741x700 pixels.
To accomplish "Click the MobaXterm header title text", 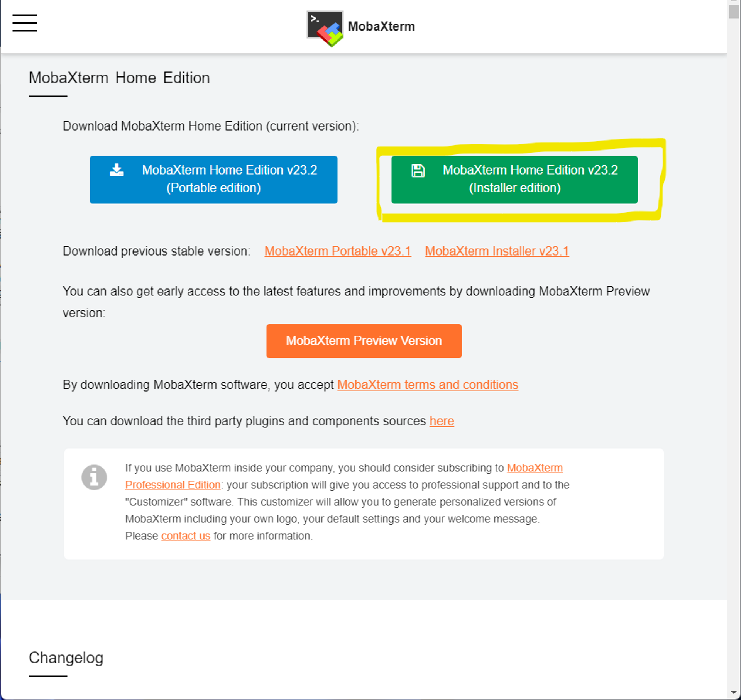I will coord(381,26).
